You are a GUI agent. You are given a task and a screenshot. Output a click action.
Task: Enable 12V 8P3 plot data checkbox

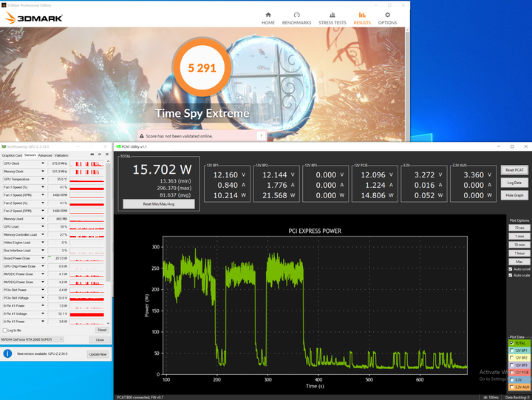tap(511, 365)
